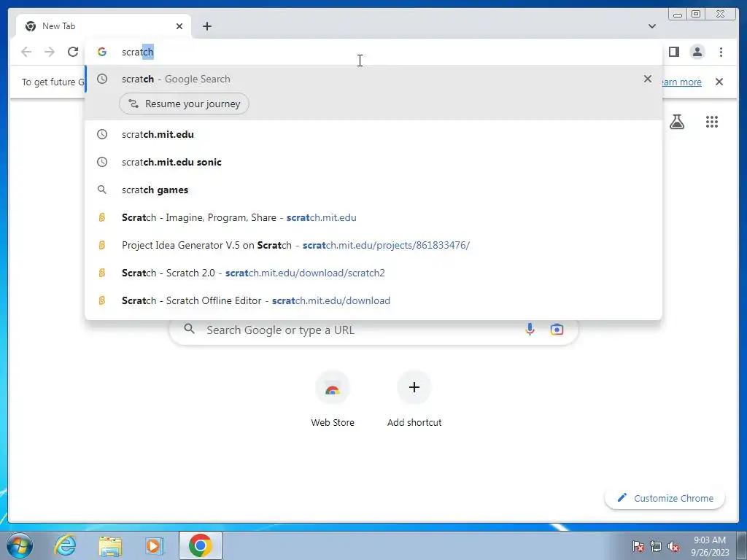This screenshot has width=747, height=560.
Task: Click the back navigation arrow
Action: point(26,52)
